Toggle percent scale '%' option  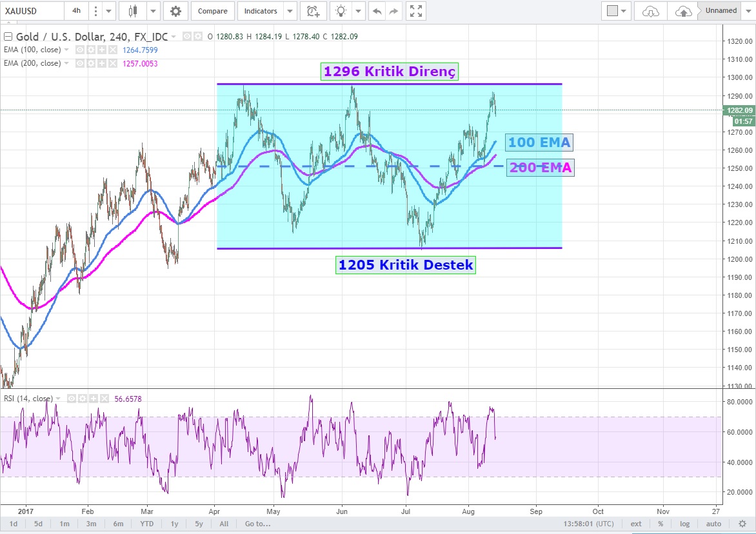tap(660, 524)
